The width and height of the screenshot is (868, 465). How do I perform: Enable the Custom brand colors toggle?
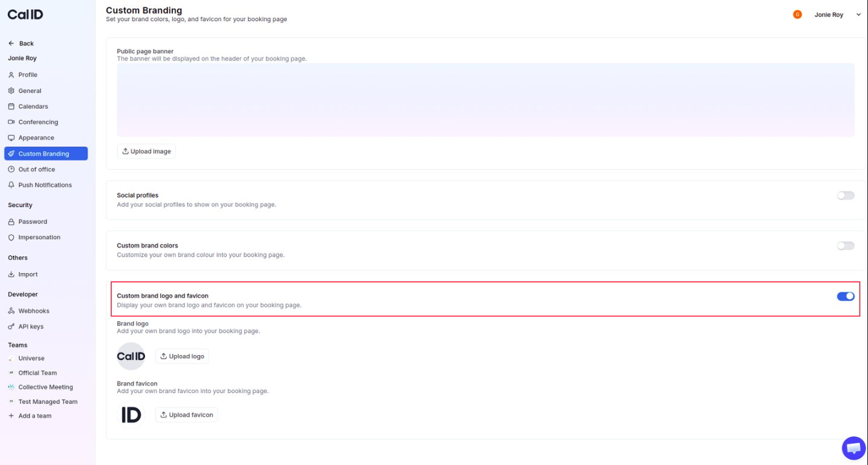[846, 246]
